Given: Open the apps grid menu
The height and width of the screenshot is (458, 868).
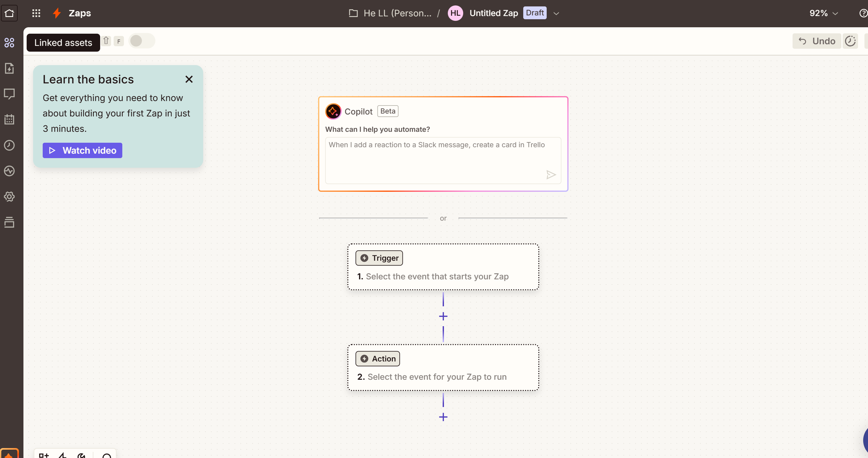Looking at the screenshot, I should pyautogui.click(x=36, y=13).
